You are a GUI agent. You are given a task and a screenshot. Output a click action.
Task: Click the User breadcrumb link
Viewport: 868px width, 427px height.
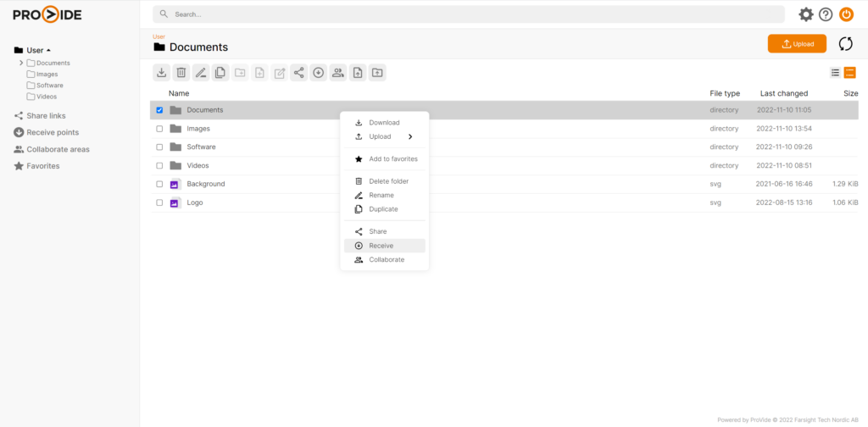pos(159,36)
